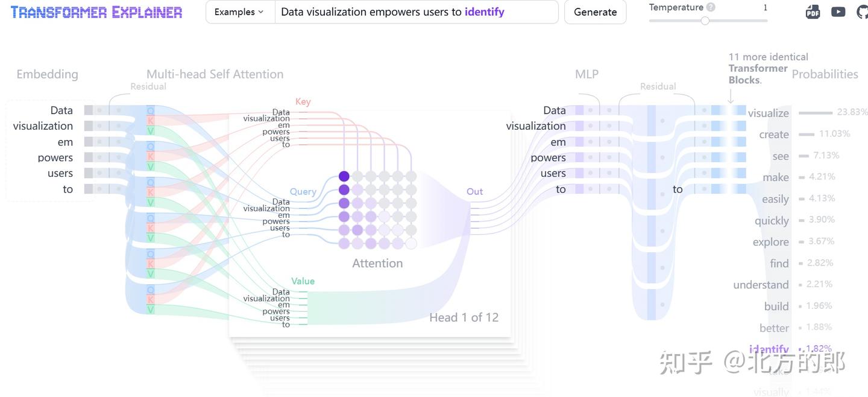Adjust the Temperature slider handle
The image size is (868, 397).
pyautogui.click(x=705, y=21)
